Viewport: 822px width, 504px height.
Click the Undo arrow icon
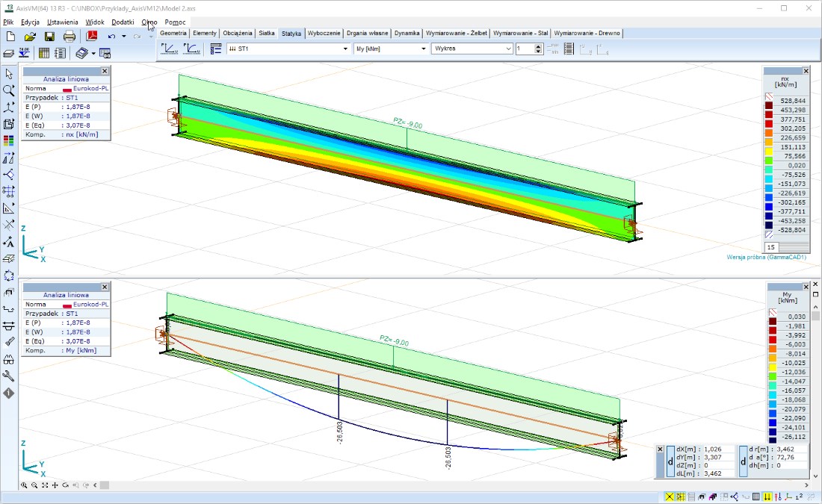pos(111,36)
